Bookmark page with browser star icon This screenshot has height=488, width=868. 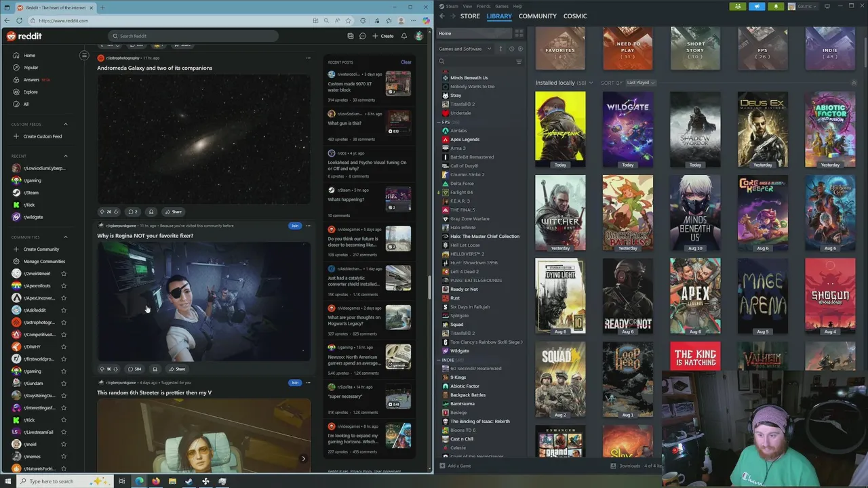point(348,20)
